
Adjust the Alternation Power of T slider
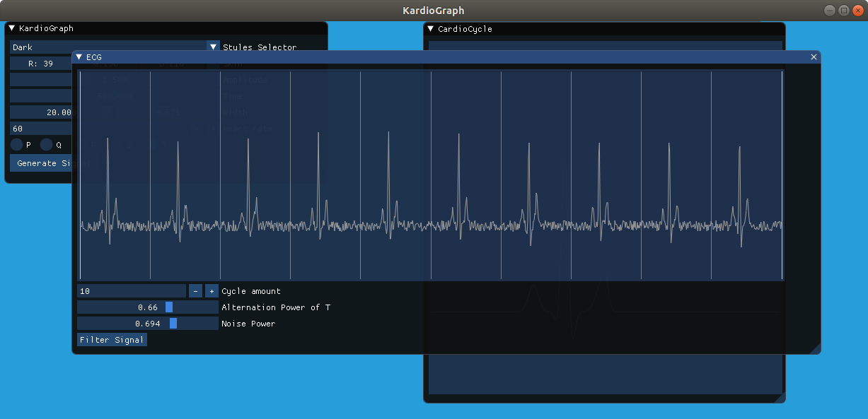coord(169,307)
